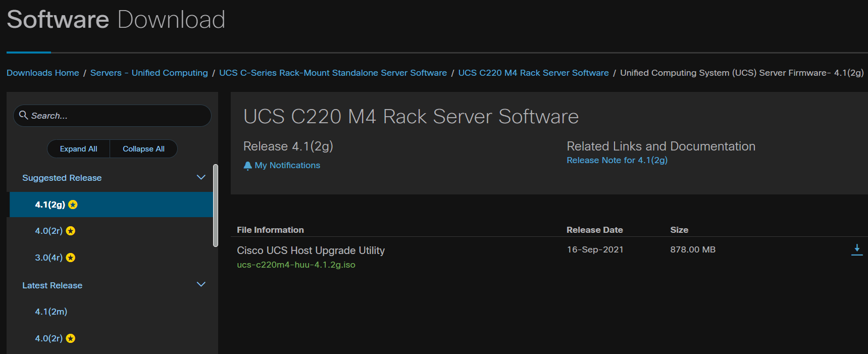Screen dimensions: 868x354
Task: Collapse the Suggested Release chevron
Action: coord(201,177)
